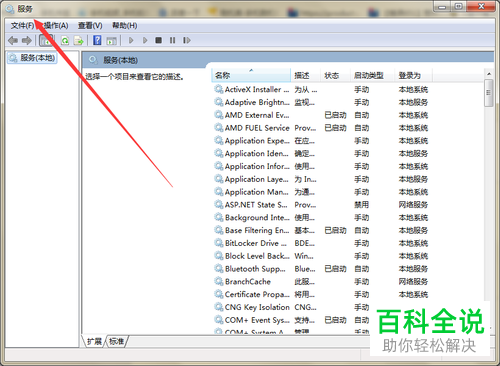Click the gear icon beside AMD FUEL Service
Image resolution: width=500 pixels, height=366 pixels.
(219, 128)
